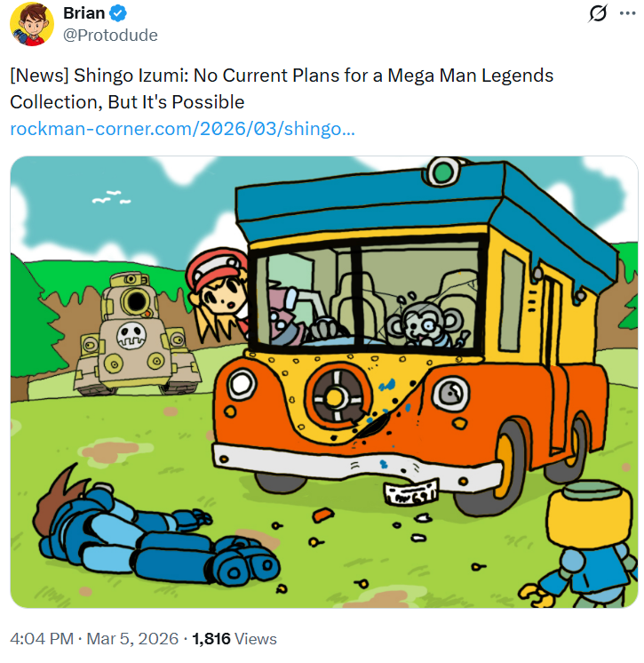Click the 4:04 PM timestamp

point(42,638)
